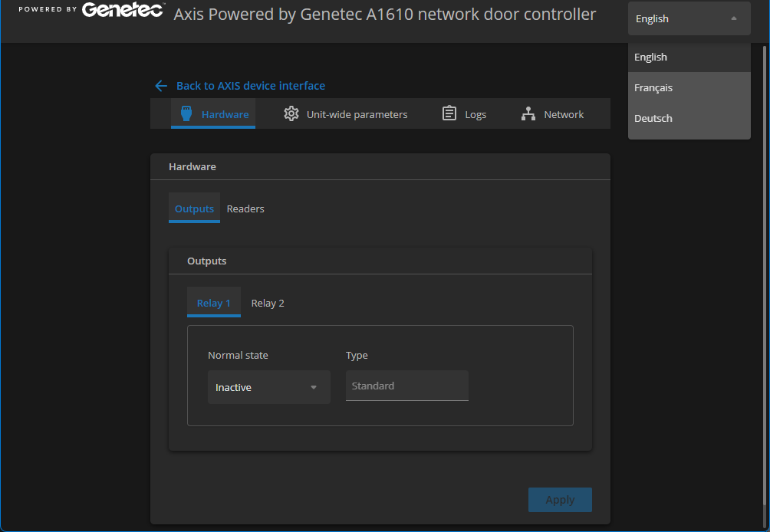
Task: Collapse the language dropdown arrow
Action: click(734, 18)
